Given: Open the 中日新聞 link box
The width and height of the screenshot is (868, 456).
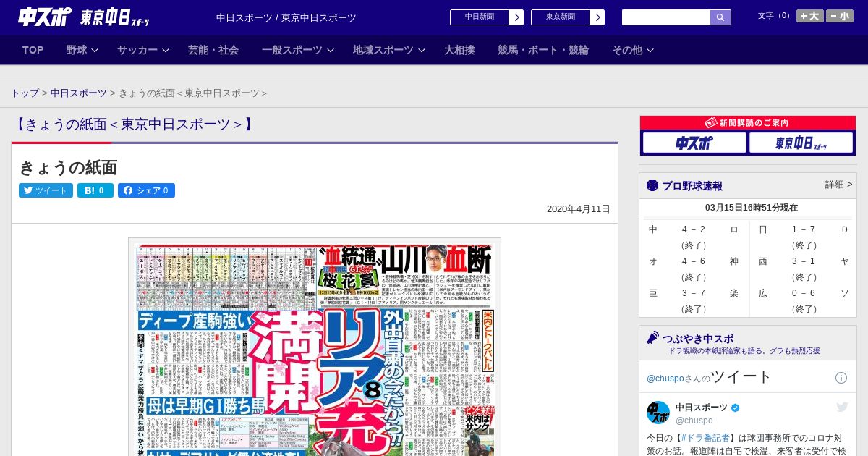Looking at the screenshot, I should 479,17.
